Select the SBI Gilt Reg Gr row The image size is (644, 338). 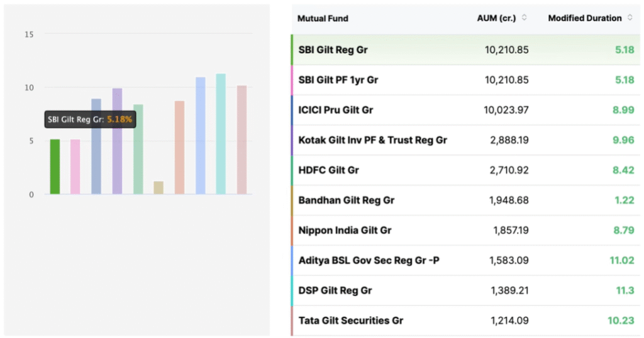pyautogui.click(x=466, y=50)
